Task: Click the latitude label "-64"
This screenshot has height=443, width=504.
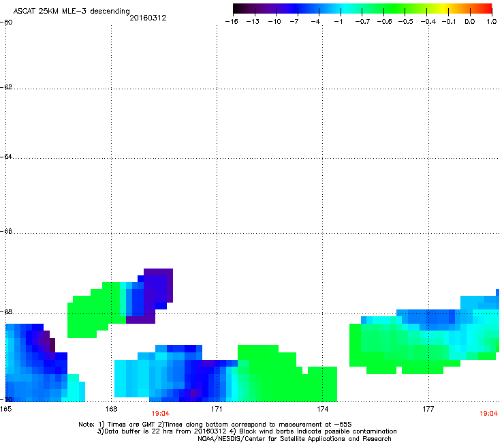Action: pos(6,157)
